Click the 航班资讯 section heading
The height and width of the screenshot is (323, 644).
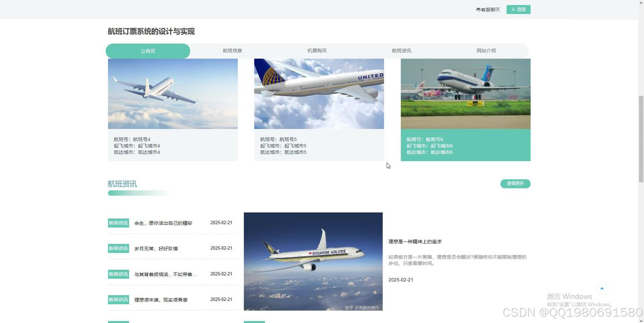[122, 184]
